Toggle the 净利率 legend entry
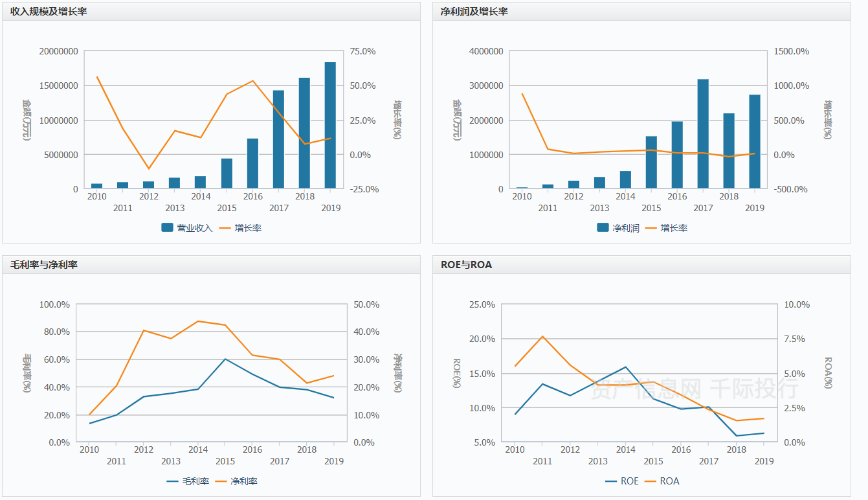 pyautogui.click(x=236, y=481)
